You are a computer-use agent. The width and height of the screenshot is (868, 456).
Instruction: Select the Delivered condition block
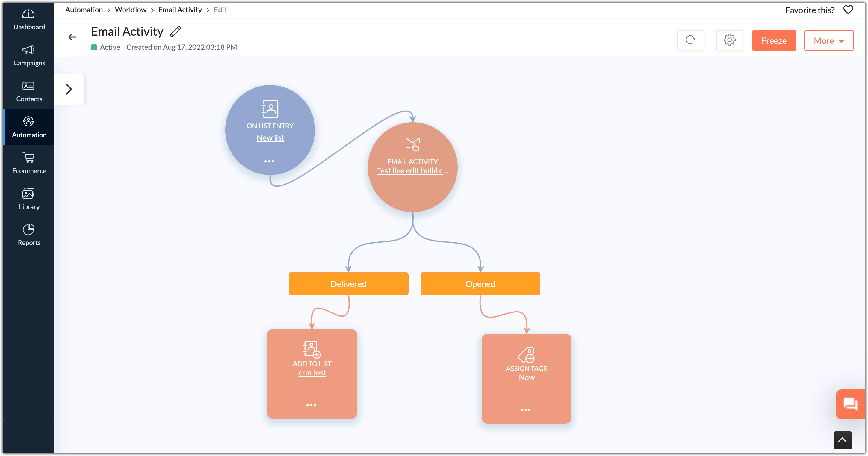pyautogui.click(x=348, y=284)
